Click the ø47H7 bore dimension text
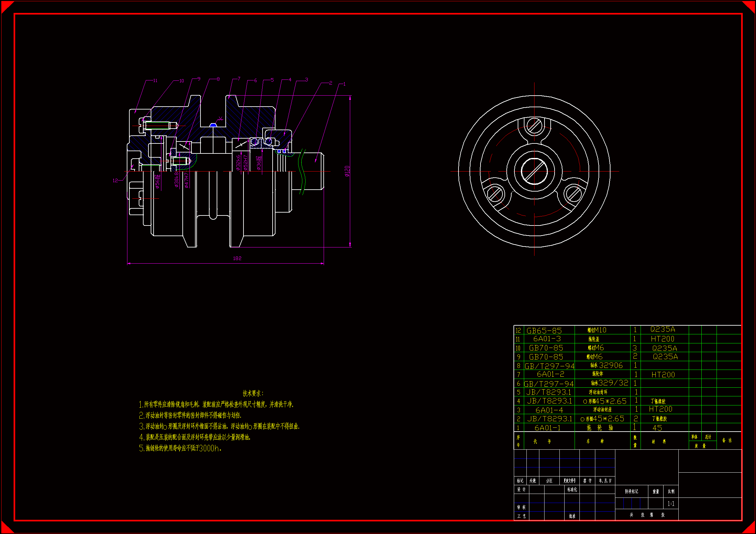Screen dimensions: 756x534 click(186, 180)
